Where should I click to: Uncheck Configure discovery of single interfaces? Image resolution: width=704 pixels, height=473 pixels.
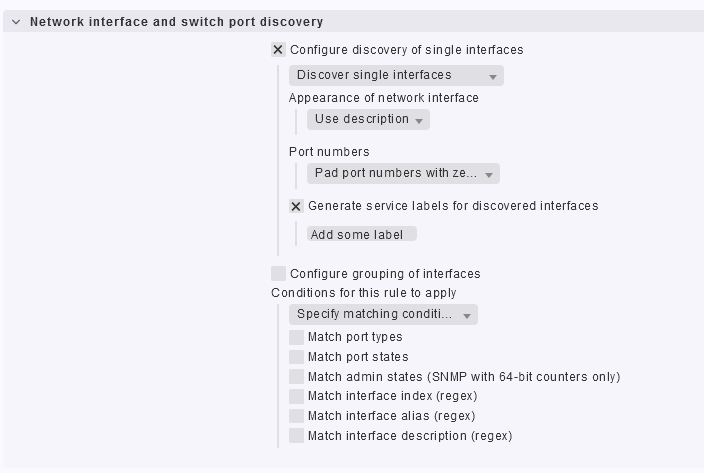278,50
